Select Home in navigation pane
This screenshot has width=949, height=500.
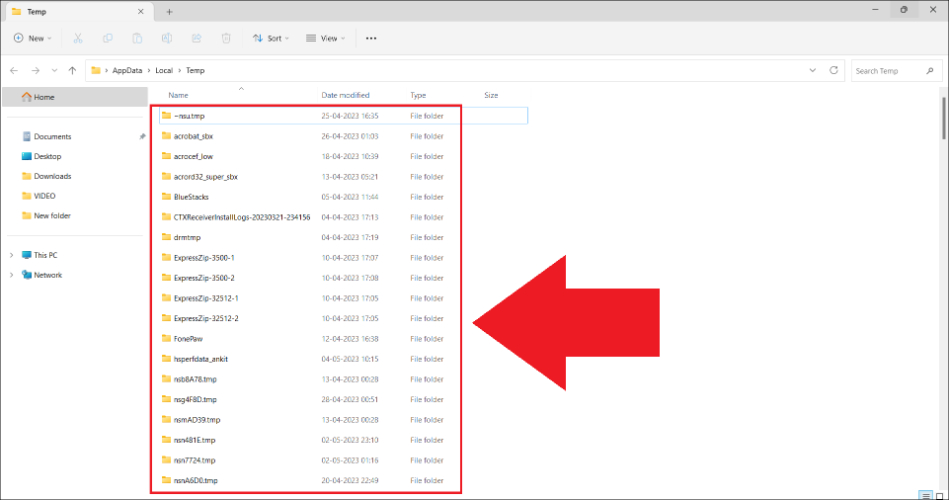tap(75, 97)
